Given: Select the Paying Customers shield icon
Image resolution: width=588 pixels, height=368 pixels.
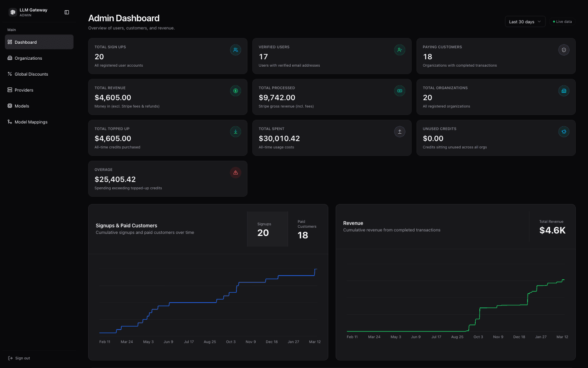Looking at the screenshot, I should coord(564,50).
